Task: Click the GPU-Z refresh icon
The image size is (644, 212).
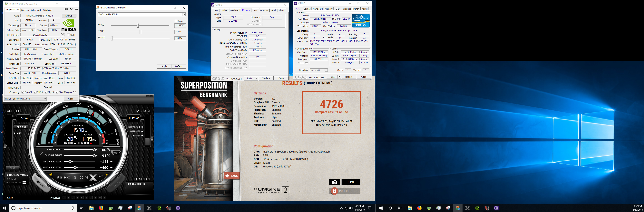Action: [72, 9]
